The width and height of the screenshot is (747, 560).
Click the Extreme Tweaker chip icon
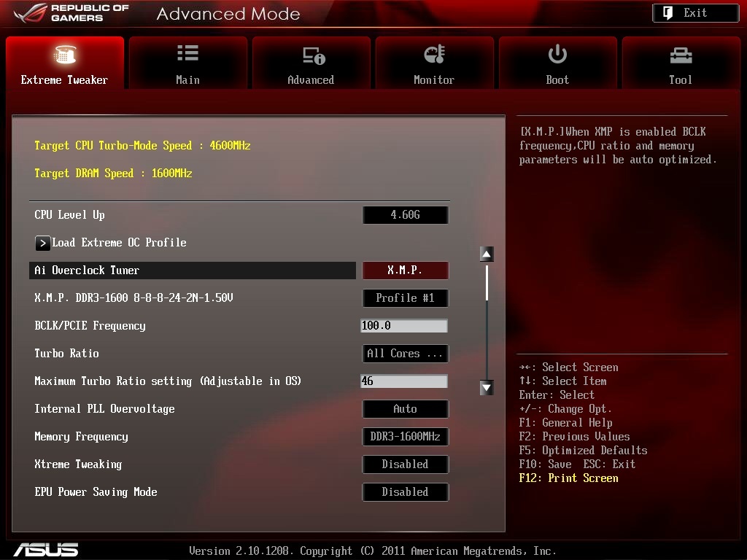coord(64,54)
